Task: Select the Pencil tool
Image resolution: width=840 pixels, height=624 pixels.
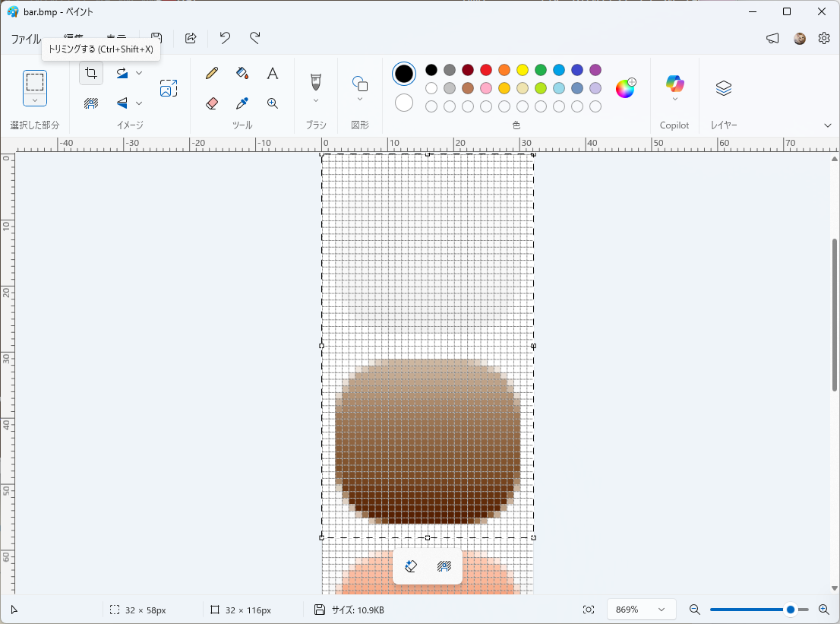Action: (x=212, y=73)
